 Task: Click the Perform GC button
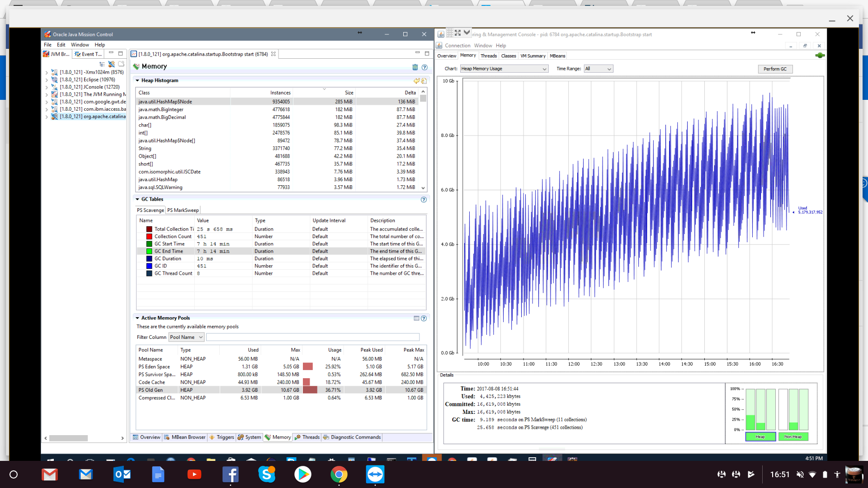(775, 69)
